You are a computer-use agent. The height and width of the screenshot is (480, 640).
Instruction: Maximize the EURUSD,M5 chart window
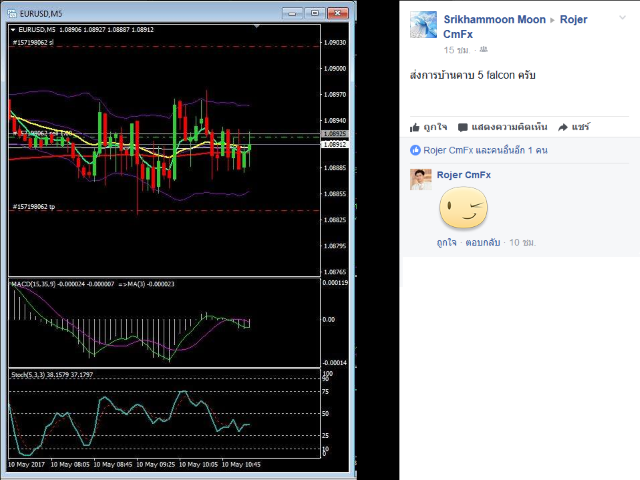[315, 13]
